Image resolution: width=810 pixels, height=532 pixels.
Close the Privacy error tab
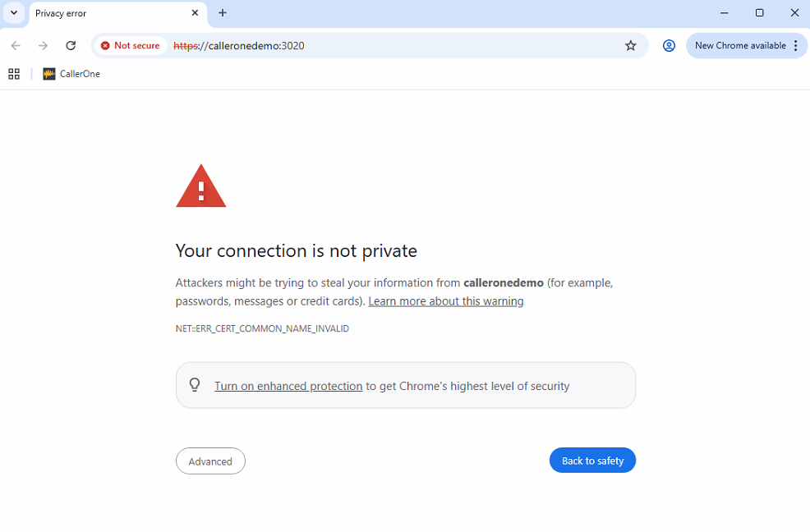(195, 13)
